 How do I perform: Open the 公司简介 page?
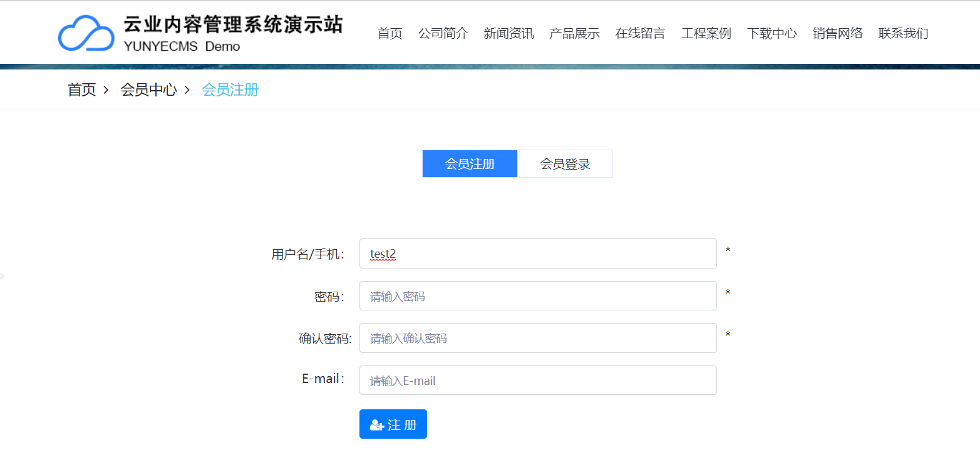444,34
